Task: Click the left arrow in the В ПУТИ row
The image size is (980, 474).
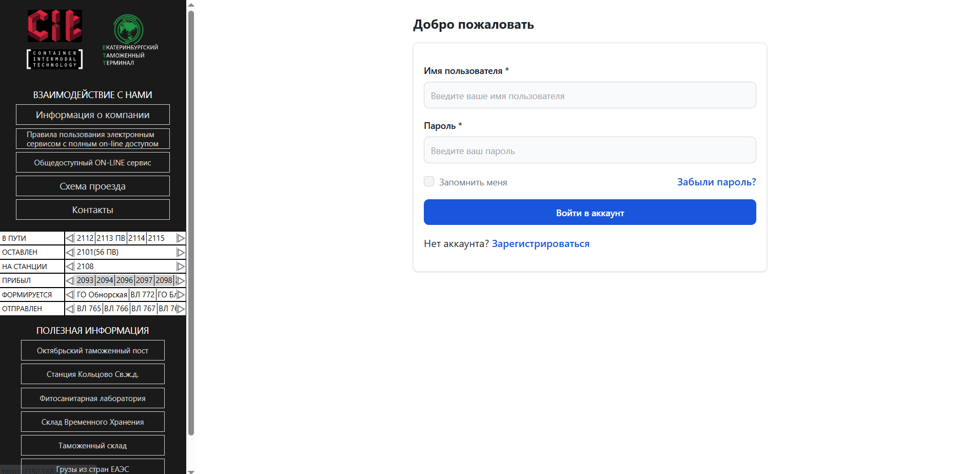Action: [70, 238]
